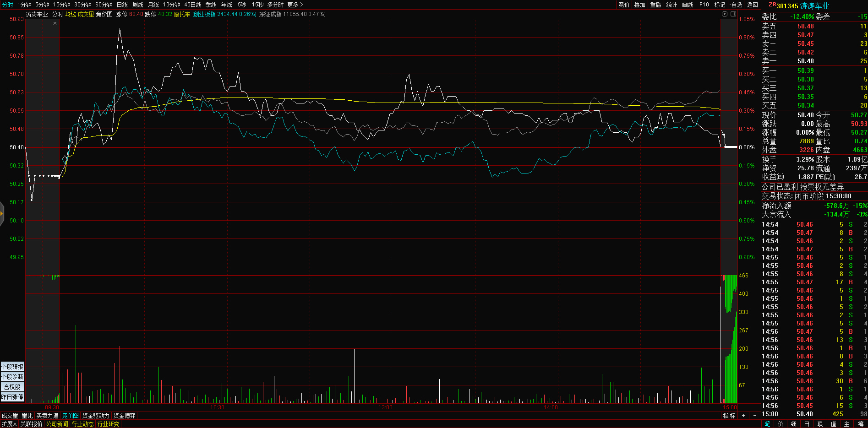Click the plus icon beside 指标
Screen dimensions: 868x428
[743, 416]
